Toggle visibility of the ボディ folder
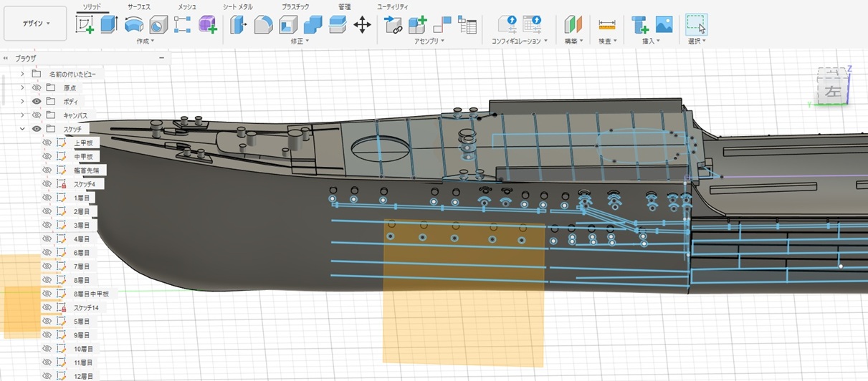This screenshot has width=868, height=381. (x=37, y=102)
